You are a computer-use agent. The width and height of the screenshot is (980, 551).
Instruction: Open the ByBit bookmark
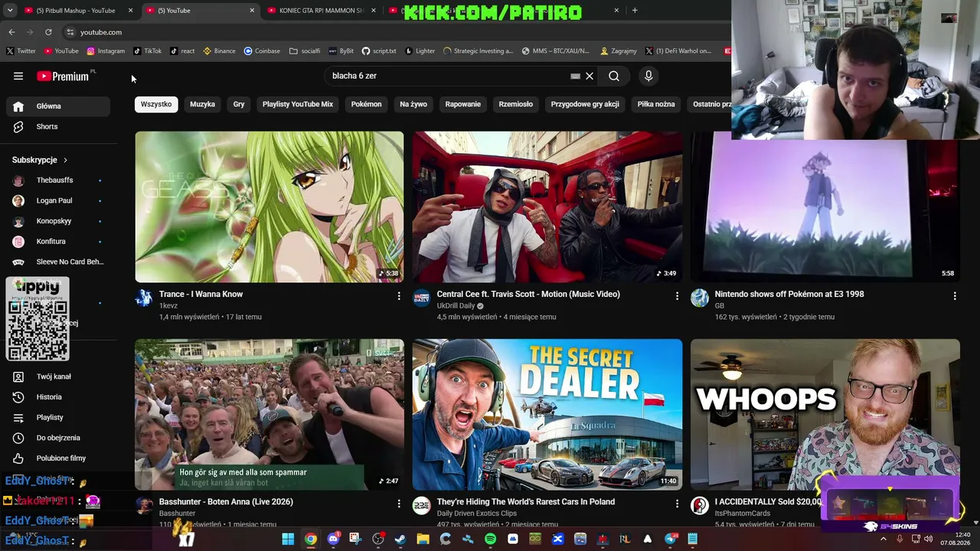click(x=341, y=51)
